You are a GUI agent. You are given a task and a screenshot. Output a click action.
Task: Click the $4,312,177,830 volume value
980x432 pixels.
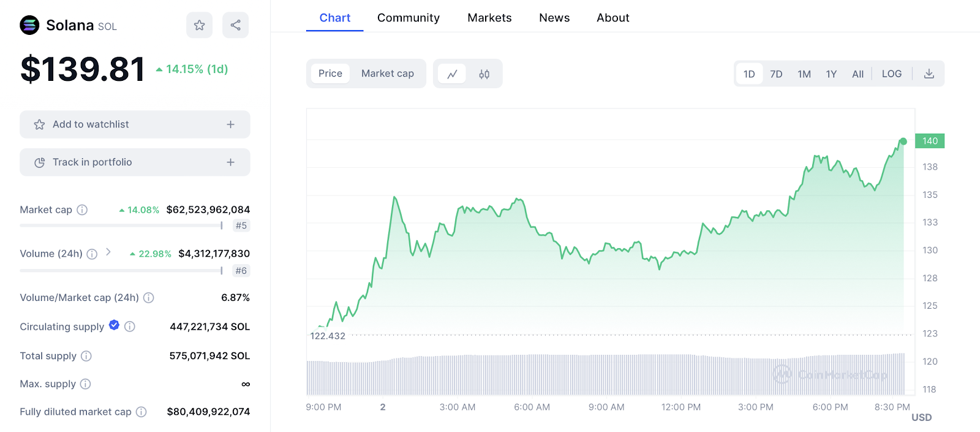tap(214, 254)
